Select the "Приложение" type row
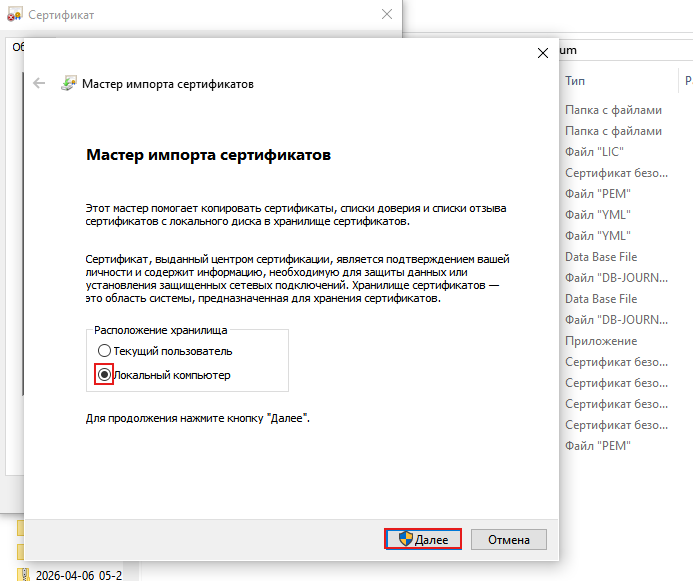The width and height of the screenshot is (693, 581). 601,341
